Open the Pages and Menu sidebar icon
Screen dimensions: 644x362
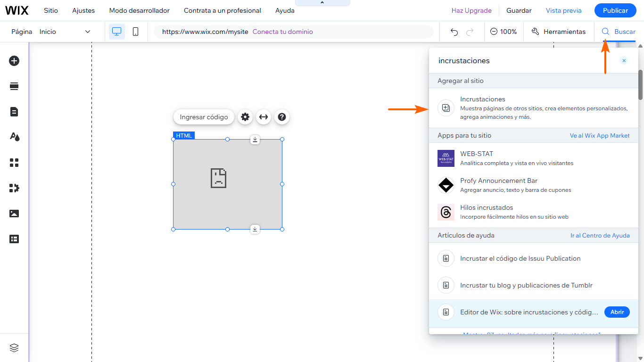coord(14,112)
